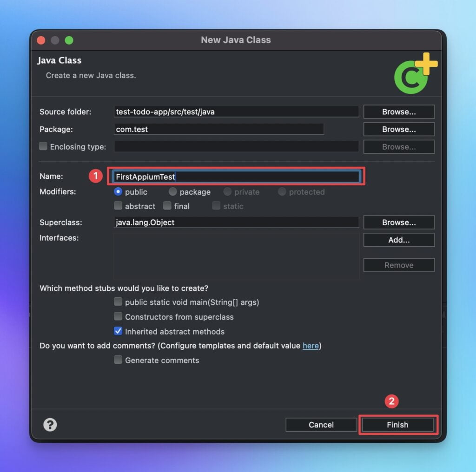Click the empty Interfaces list box

pyautogui.click(x=236, y=256)
